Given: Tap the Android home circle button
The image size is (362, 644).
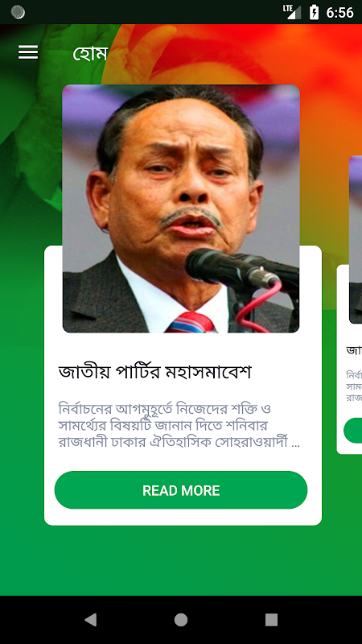Looking at the screenshot, I should pyautogui.click(x=181, y=620).
